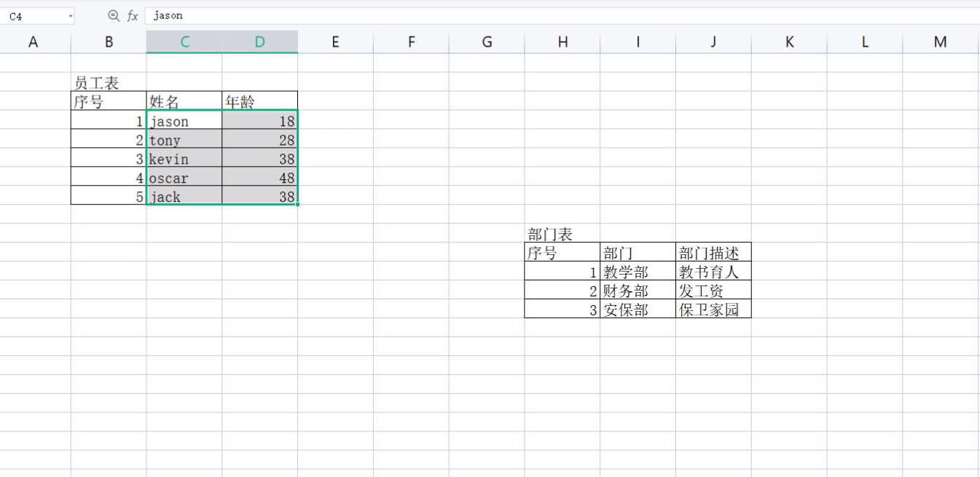980x477 pixels.
Task: Click the zoom magnifier icon beside fx
Action: click(114, 15)
